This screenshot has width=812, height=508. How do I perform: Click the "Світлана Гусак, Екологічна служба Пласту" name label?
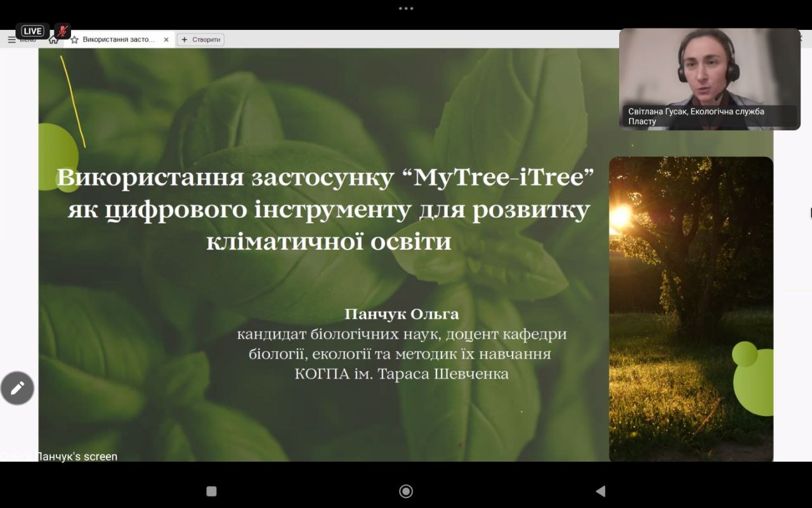[696, 116]
